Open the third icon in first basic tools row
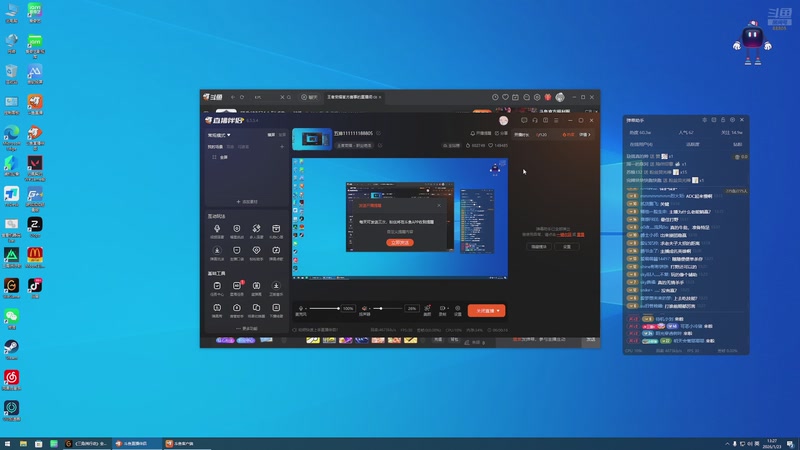This screenshot has width=800, height=450. click(256, 286)
